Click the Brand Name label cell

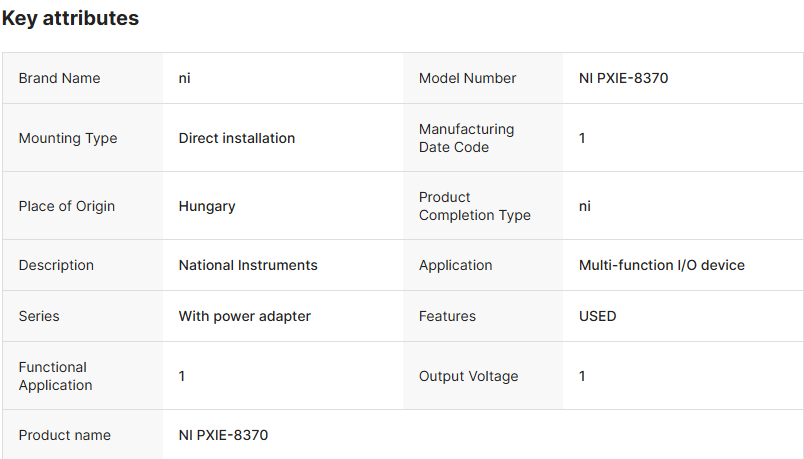(60, 78)
